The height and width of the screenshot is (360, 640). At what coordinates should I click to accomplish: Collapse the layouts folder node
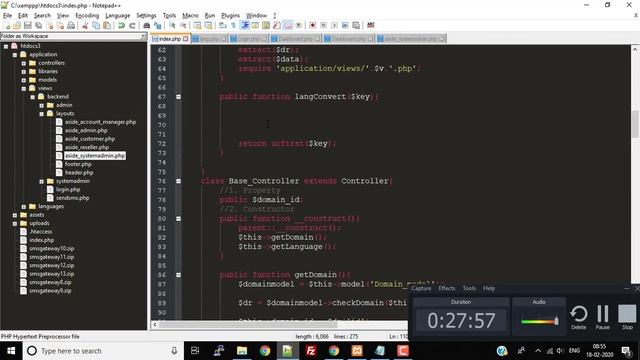point(42,114)
